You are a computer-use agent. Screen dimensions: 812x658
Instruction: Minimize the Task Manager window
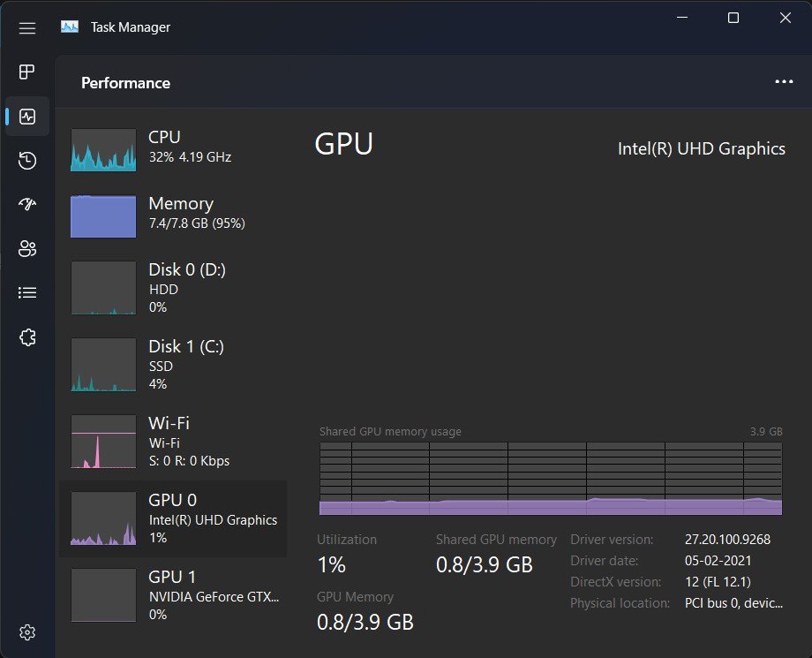[x=682, y=18]
